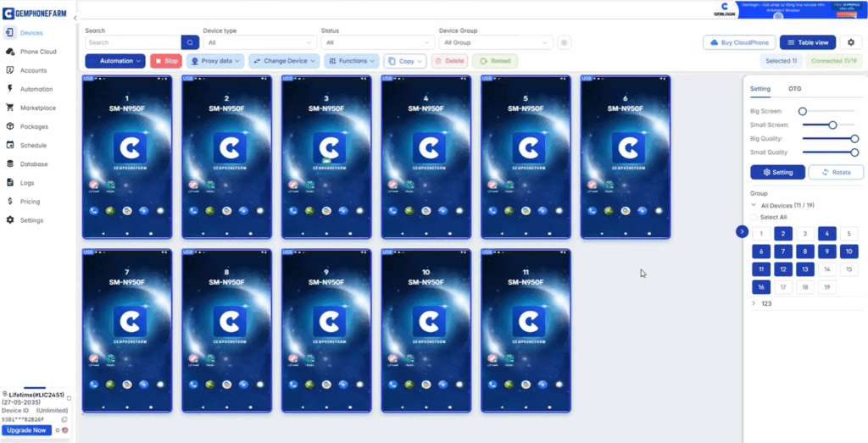
Task: Click the search magnifier button
Action: coord(189,42)
